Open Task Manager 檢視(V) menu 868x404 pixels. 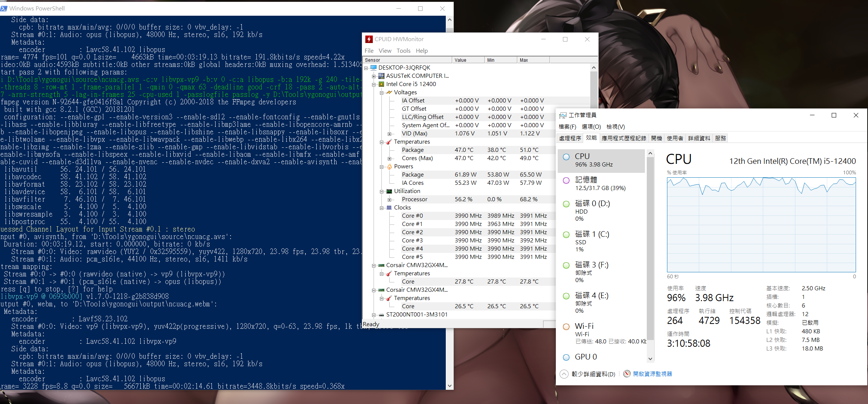pos(616,127)
